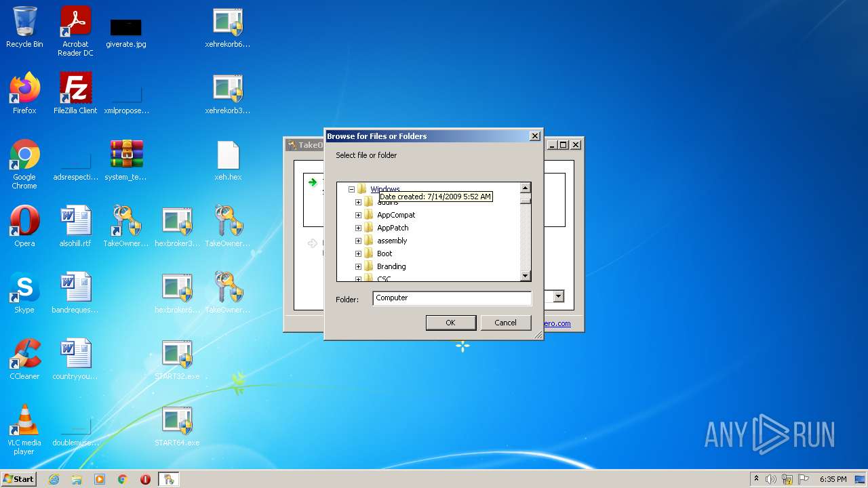Open website link in TakeOwnership window
Image resolution: width=868 pixels, height=488 pixels.
pyautogui.click(x=557, y=323)
